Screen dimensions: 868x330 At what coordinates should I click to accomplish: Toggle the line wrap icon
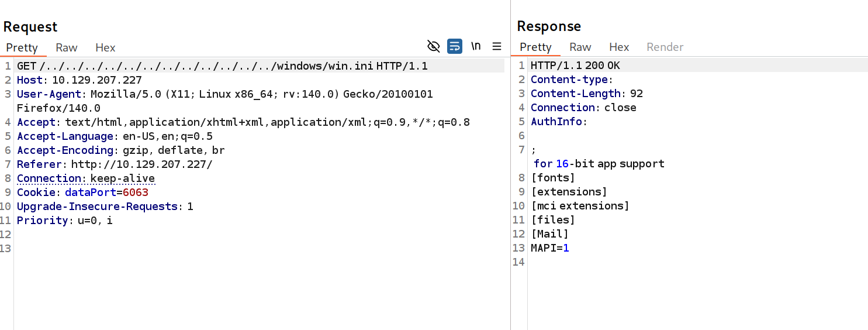click(454, 46)
